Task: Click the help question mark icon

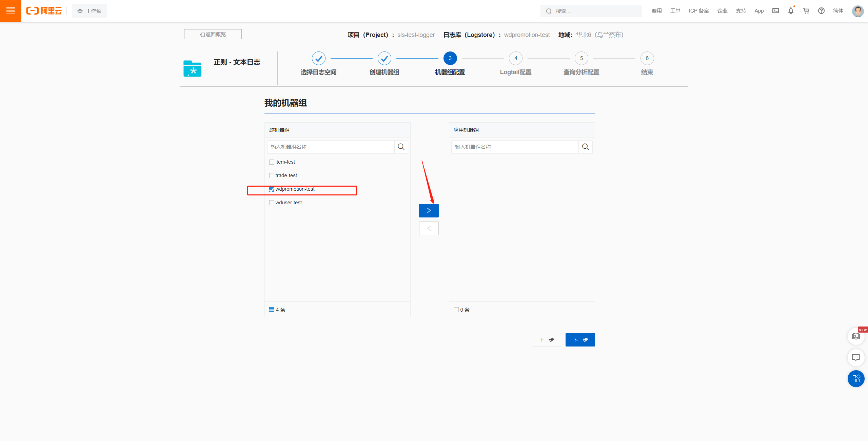Action: pos(821,11)
